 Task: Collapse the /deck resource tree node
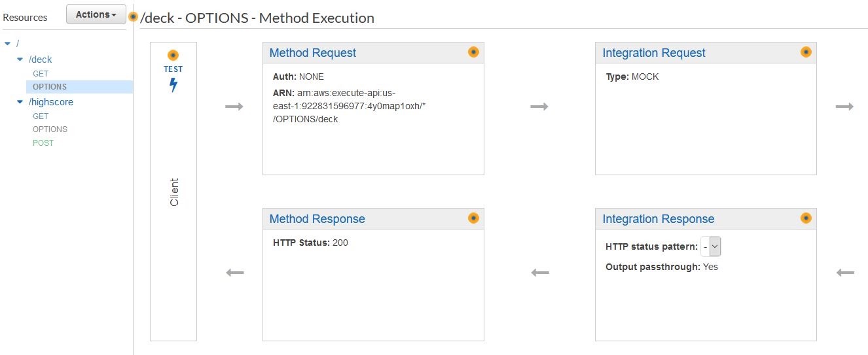pos(19,59)
